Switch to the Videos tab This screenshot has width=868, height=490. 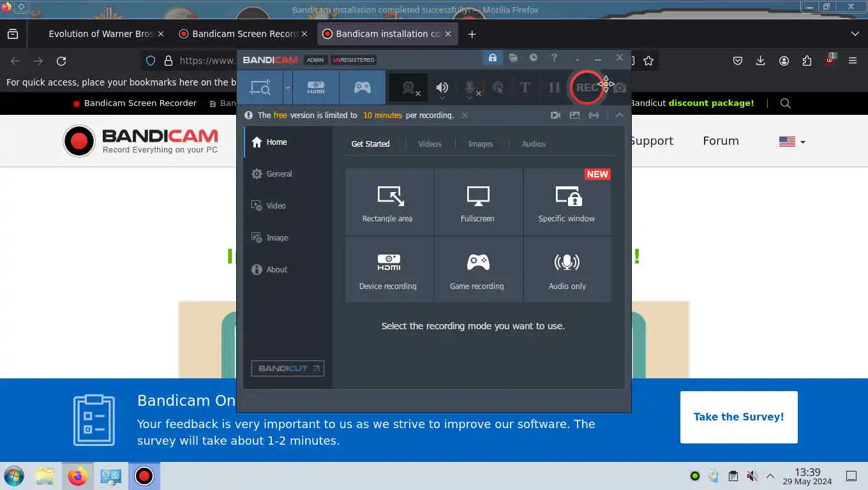(x=430, y=144)
